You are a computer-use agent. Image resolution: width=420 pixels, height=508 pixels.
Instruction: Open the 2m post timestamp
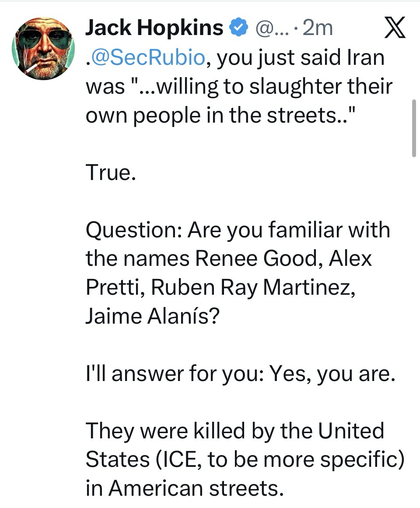point(318,28)
